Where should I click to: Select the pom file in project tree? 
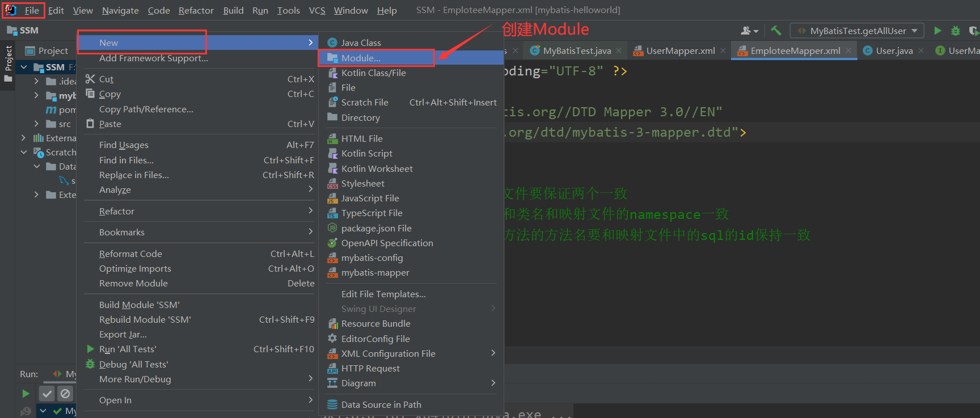61,109
